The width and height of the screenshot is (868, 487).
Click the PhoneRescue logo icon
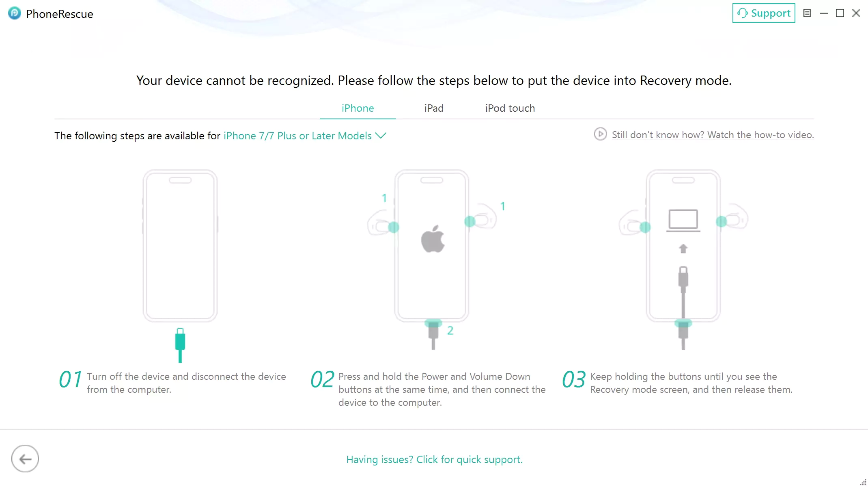pos(15,13)
